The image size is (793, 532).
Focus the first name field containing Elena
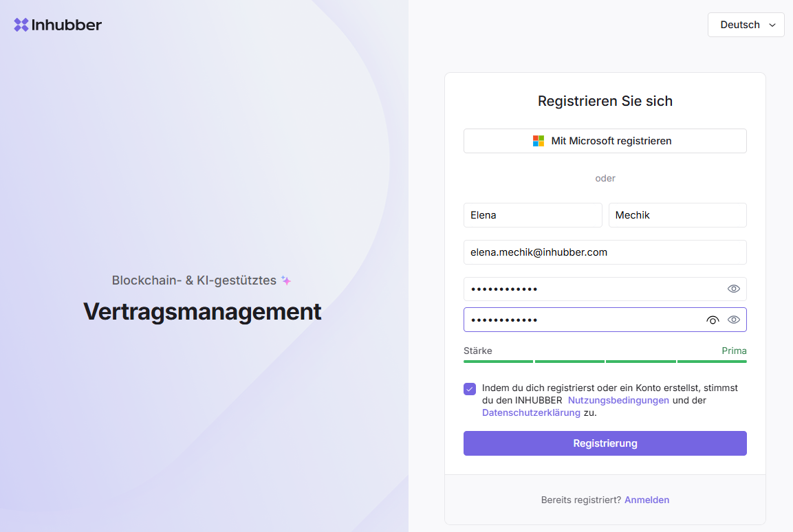[x=532, y=215]
